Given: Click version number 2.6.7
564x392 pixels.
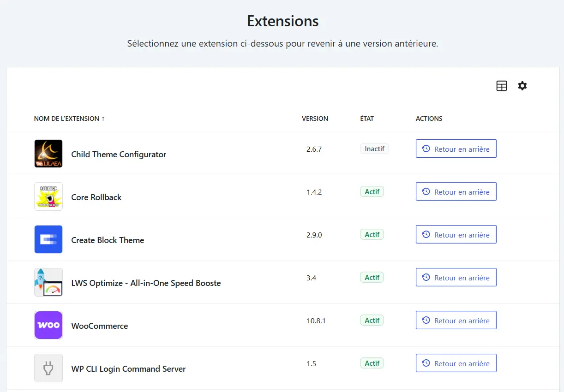Looking at the screenshot, I should tap(314, 149).
